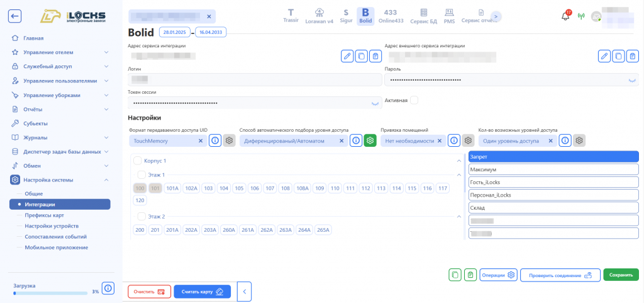Copy integration service address
This screenshot has width=644, height=303.
tap(361, 56)
